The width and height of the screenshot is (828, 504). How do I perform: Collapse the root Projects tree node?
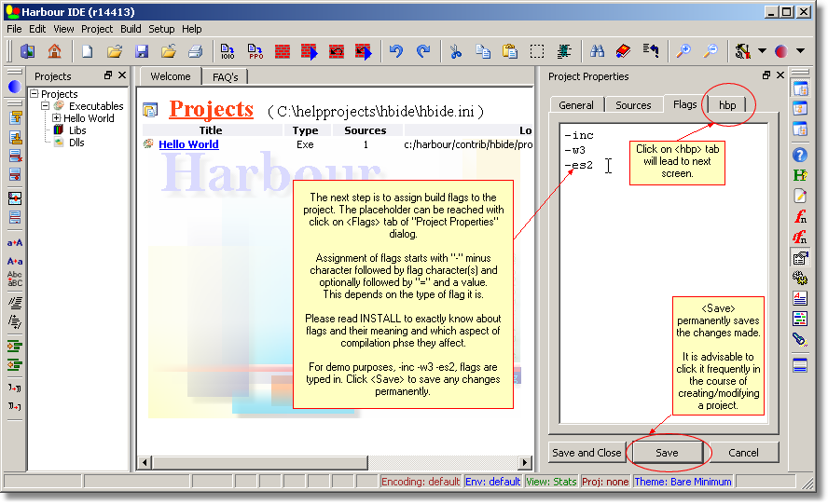point(34,94)
